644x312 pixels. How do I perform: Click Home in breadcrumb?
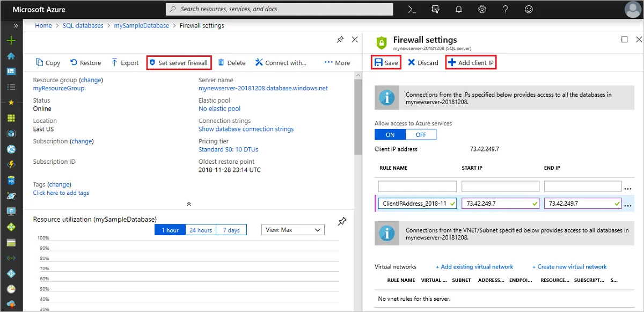pos(43,25)
